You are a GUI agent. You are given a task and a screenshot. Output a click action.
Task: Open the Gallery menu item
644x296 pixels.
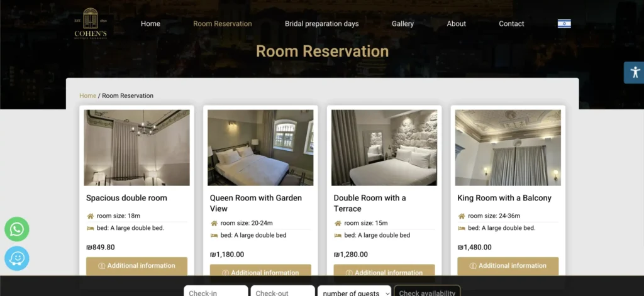click(402, 24)
